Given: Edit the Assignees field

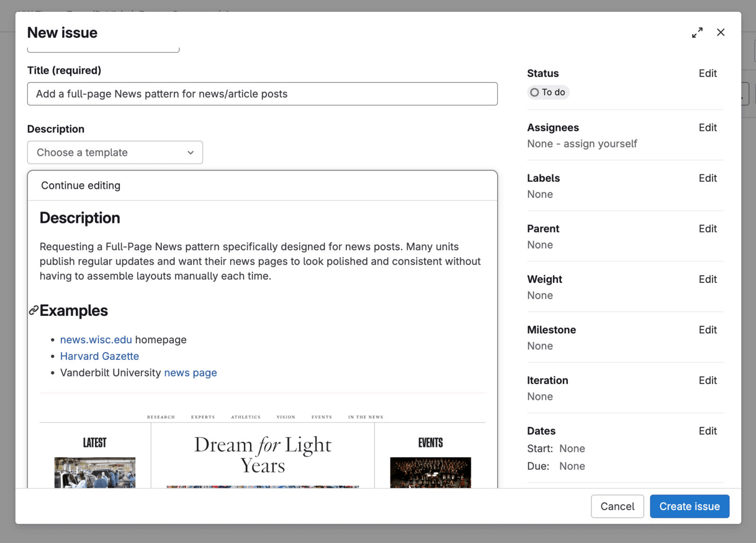Looking at the screenshot, I should [707, 127].
